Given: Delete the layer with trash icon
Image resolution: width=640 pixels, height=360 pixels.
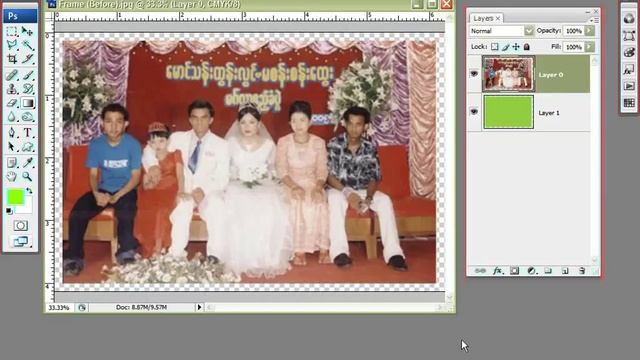Looking at the screenshot, I should tap(582, 271).
